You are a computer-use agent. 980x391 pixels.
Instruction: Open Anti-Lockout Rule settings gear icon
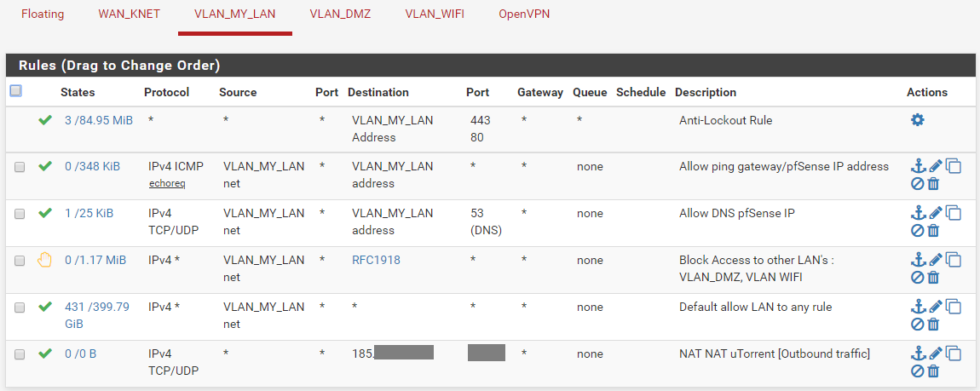(x=917, y=120)
